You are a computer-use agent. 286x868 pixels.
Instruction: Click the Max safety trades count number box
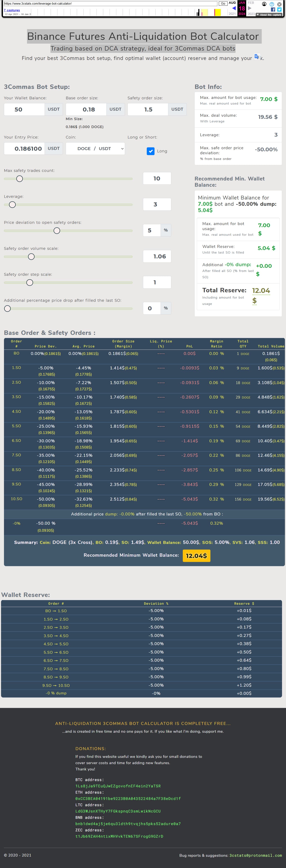click(x=157, y=178)
